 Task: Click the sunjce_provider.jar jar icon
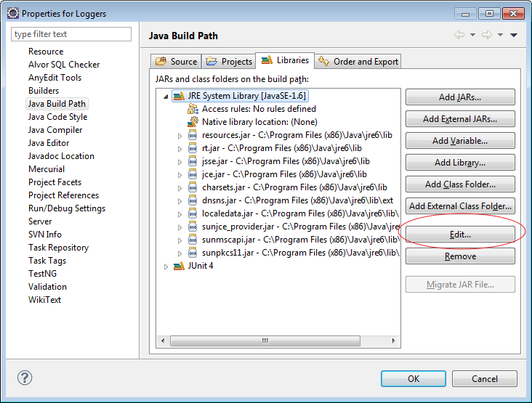193,227
